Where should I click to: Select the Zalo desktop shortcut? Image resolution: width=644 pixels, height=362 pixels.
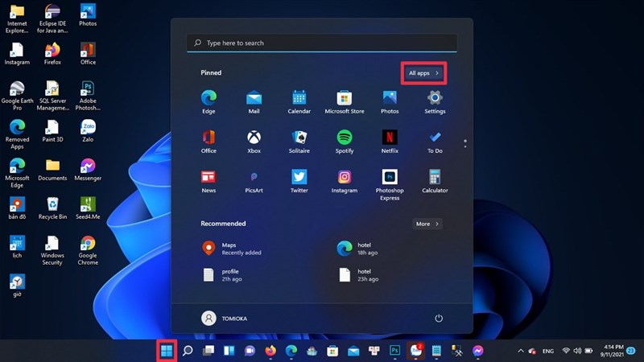(x=88, y=131)
